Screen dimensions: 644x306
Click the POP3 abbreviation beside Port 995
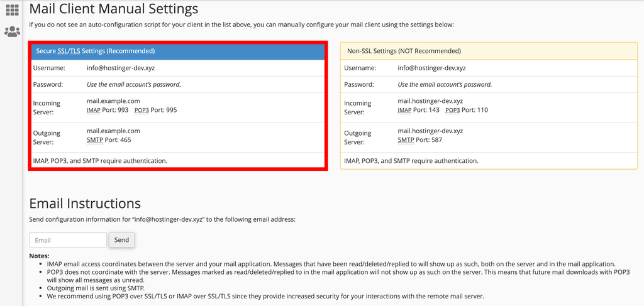pos(142,110)
